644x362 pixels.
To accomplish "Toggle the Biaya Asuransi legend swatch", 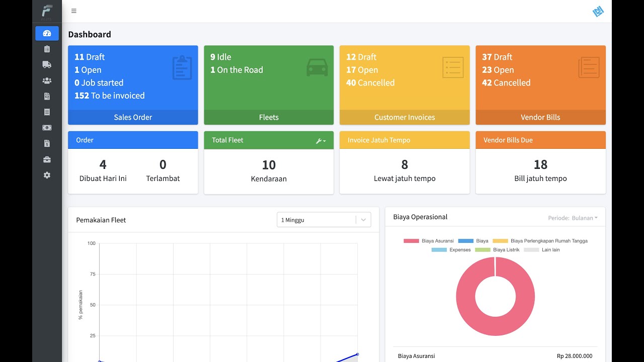I will pyautogui.click(x=411, y=241).
